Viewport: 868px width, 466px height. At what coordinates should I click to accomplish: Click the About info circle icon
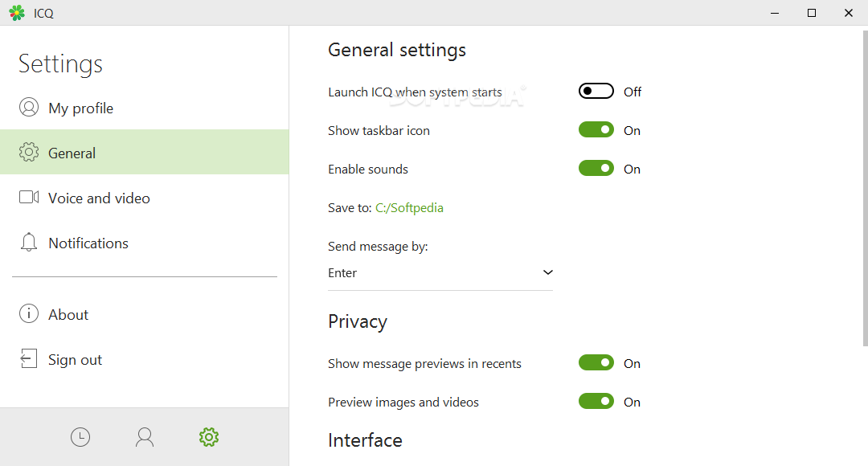coord(29,314)
